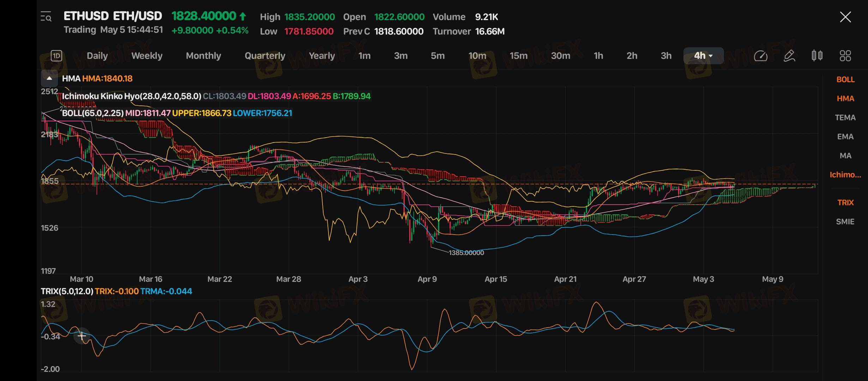Close the chart with X icon
The image size is (868, 381).
coord(845,17)
